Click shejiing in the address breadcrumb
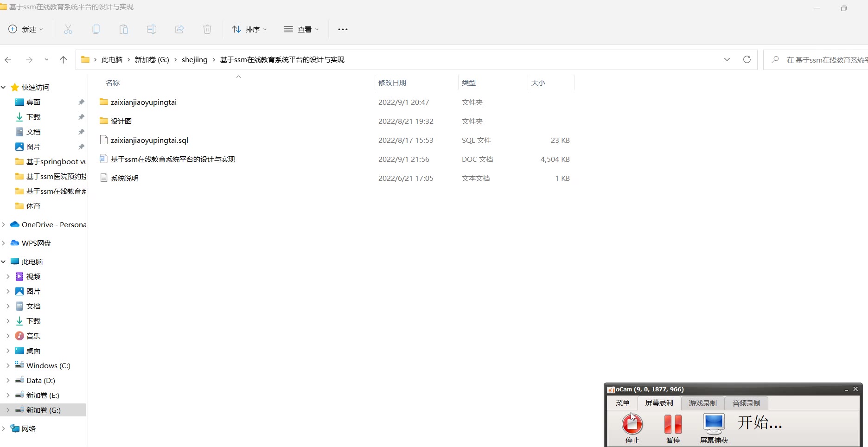The width and height of the screenshot is (868, 447). click(194, 59)
